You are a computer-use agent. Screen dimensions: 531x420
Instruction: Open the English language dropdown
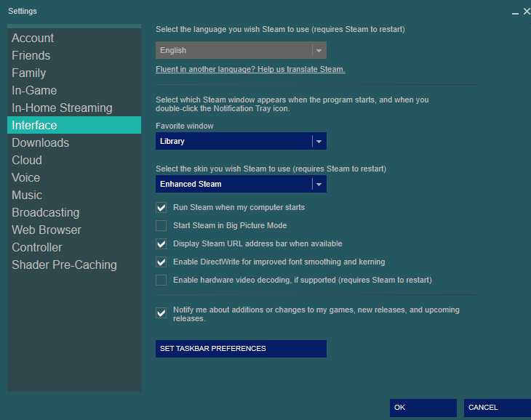click(241, 50)
